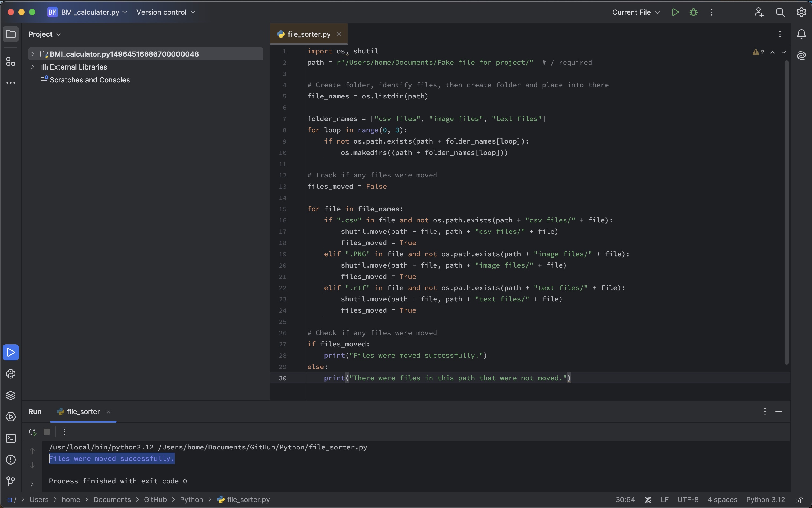Open the Git version control icon
Viewport: 812px width, 508px height.
pos(11,481)
